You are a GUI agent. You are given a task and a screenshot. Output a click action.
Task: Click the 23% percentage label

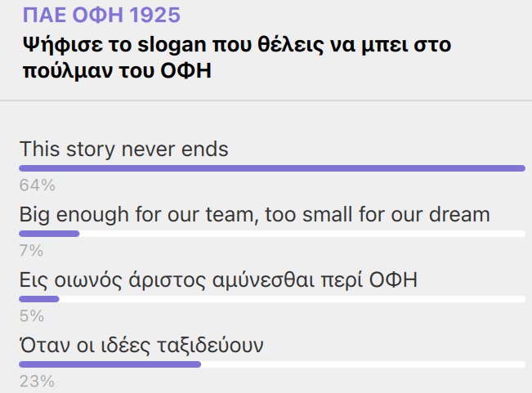click(37, 382)
